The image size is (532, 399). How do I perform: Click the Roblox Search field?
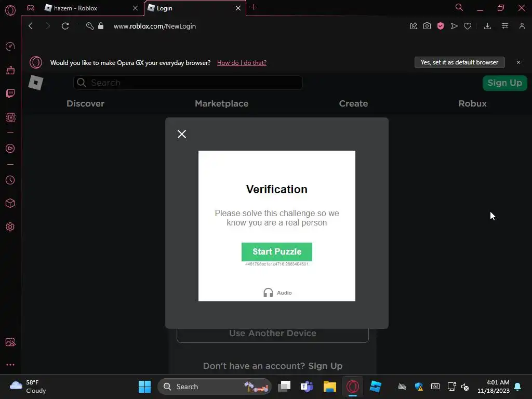coord(188,83)
